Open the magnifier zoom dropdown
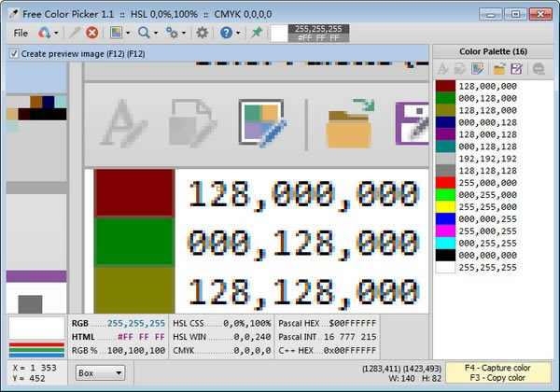 (147, 33)
